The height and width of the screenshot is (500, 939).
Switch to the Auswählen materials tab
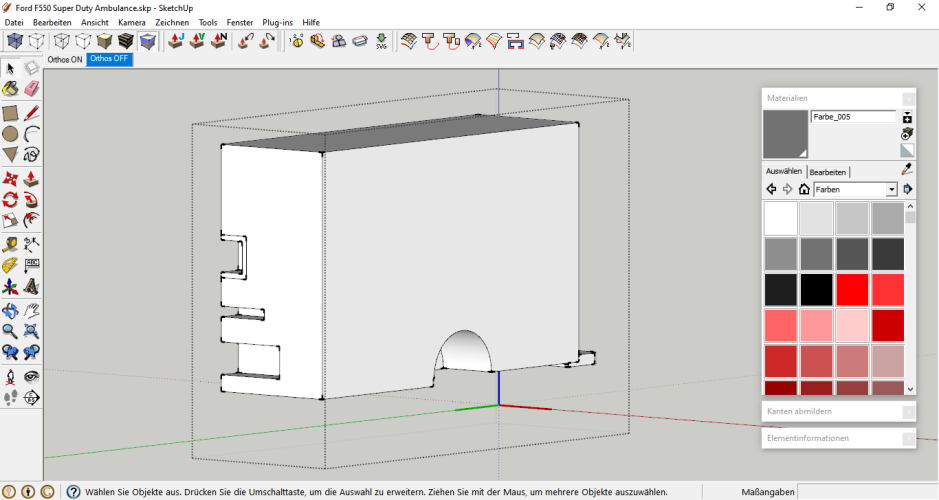click(x=784, y=171)
